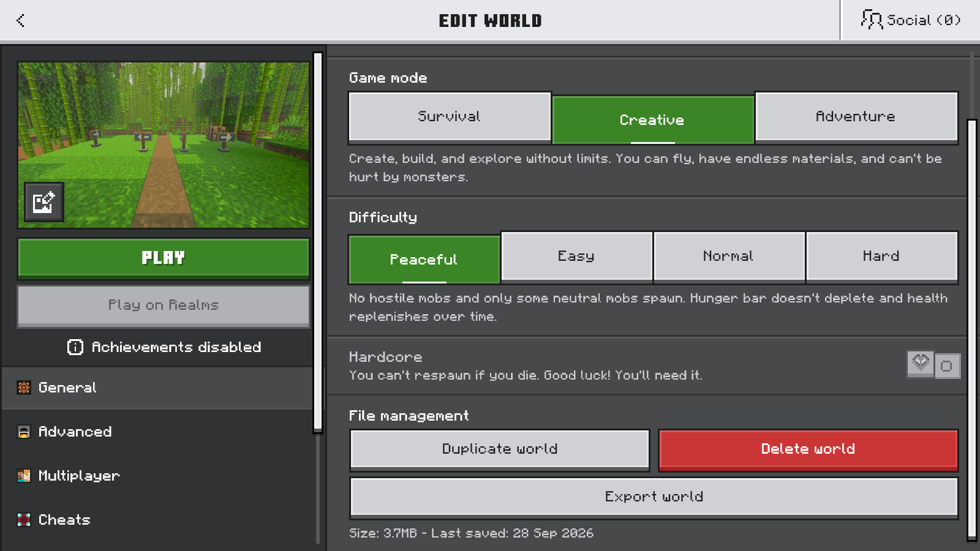Click the red Delete world button
This screenshot has width=980, height=551.
click(809, 449)
